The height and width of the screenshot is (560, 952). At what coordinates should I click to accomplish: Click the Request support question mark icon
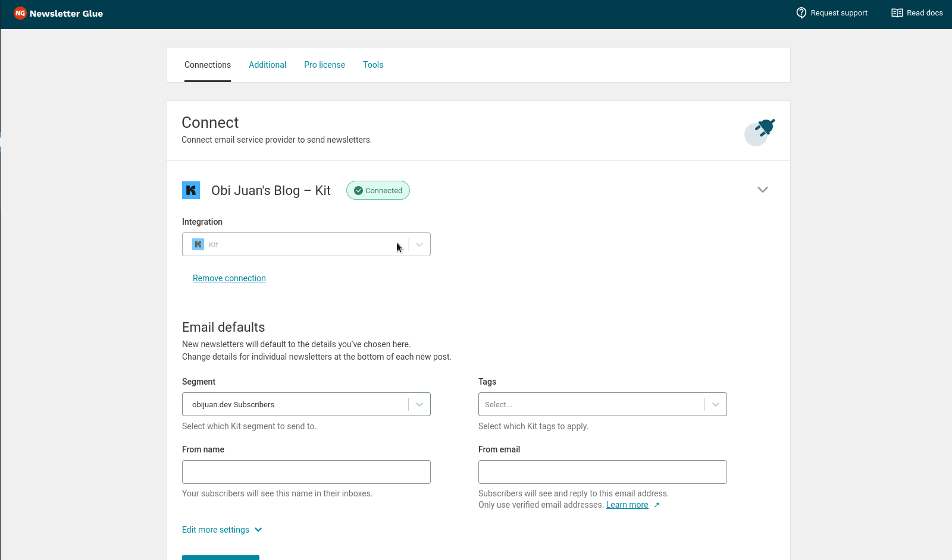(x=801, y=13)
